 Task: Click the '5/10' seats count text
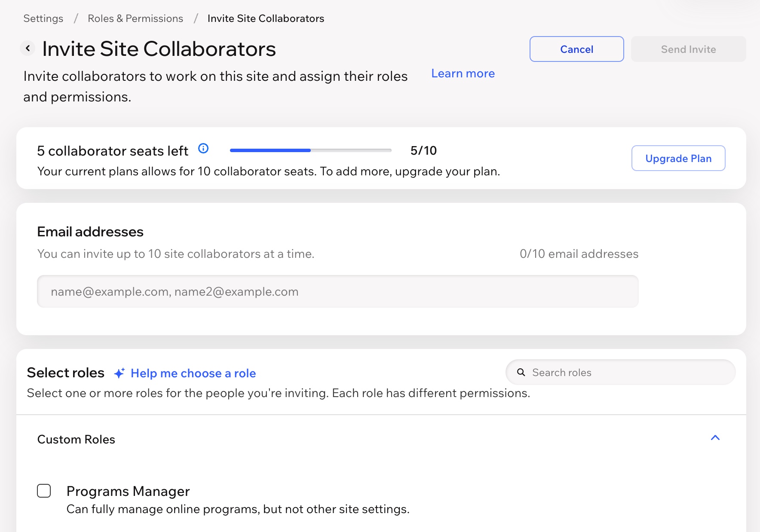tap(423, 150)
